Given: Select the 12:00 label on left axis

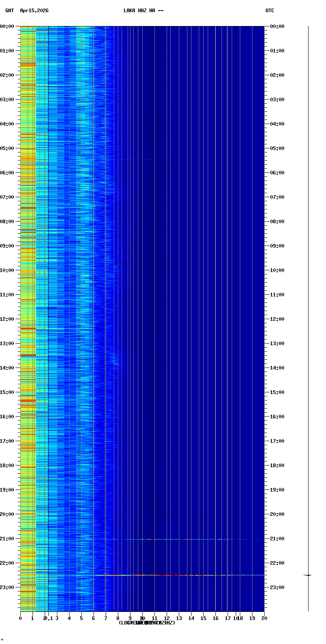Looking at the screenshot, I should [x=7, y=319].
